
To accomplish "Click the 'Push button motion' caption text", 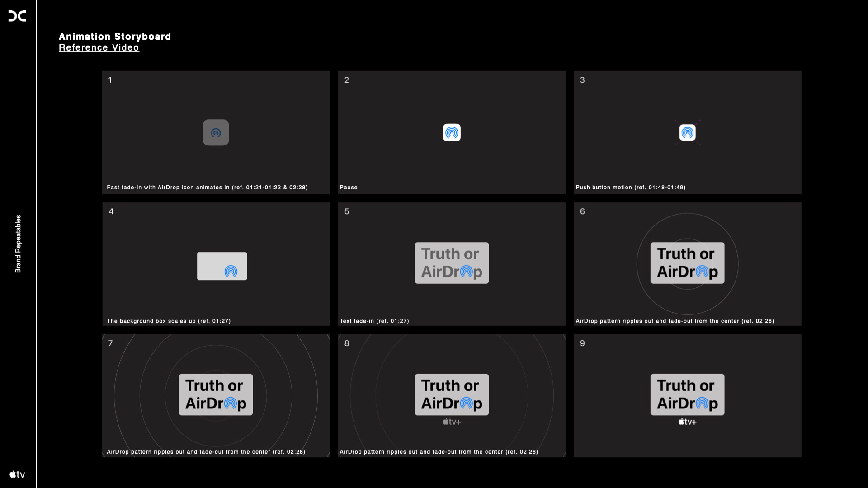I will pos(630,188).
